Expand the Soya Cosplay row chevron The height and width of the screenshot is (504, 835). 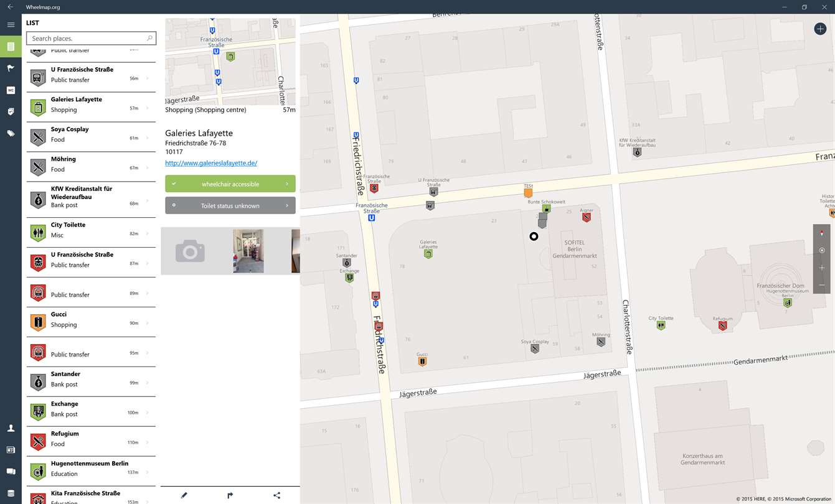(148, 138)
